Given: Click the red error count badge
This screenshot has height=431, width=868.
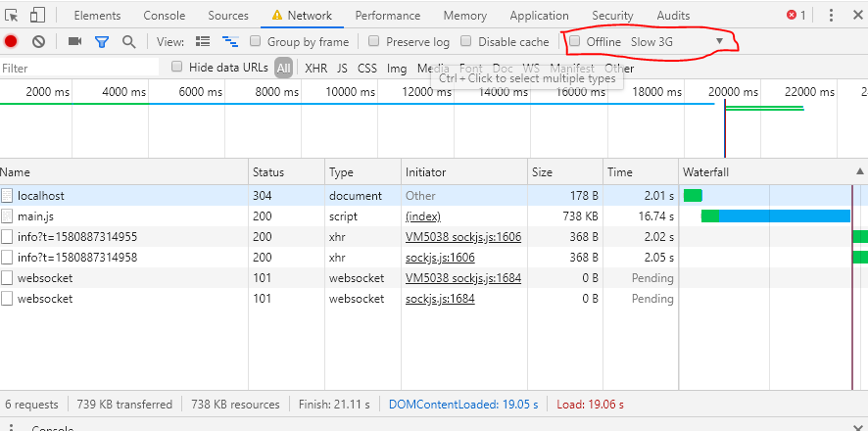Looking at the screenshot, I should tap(796, 16).
